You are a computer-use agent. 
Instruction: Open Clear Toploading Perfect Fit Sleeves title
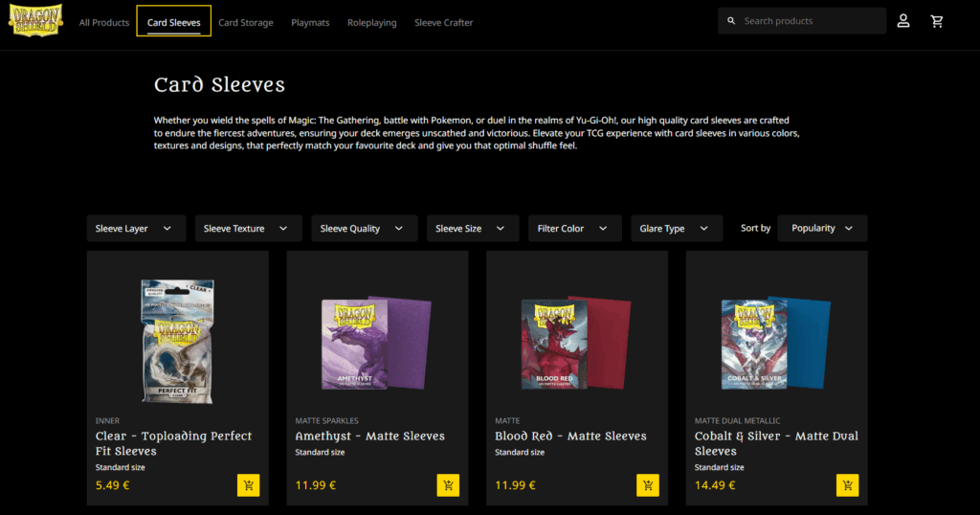174,443
